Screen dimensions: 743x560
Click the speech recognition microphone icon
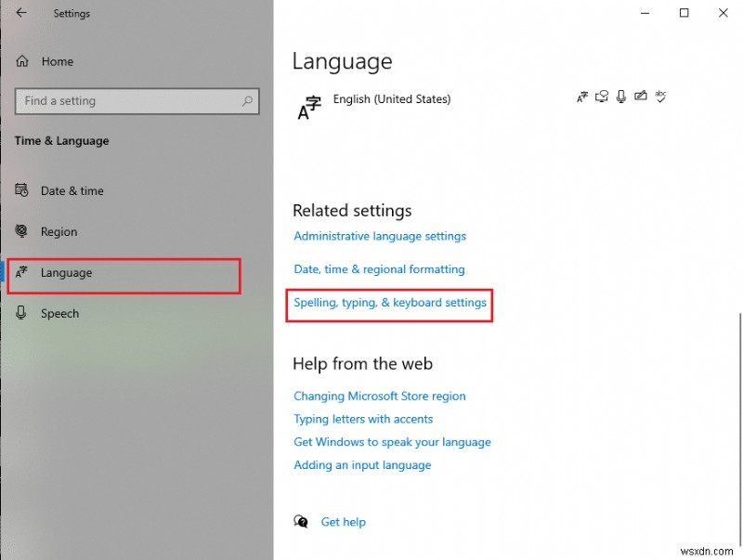pyautogui.click(x=620, y=97)
